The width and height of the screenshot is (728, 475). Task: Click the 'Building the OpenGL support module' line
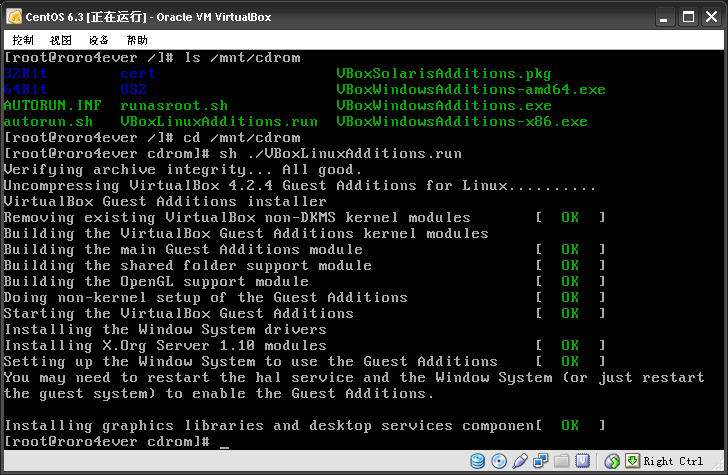pos(156,282)
